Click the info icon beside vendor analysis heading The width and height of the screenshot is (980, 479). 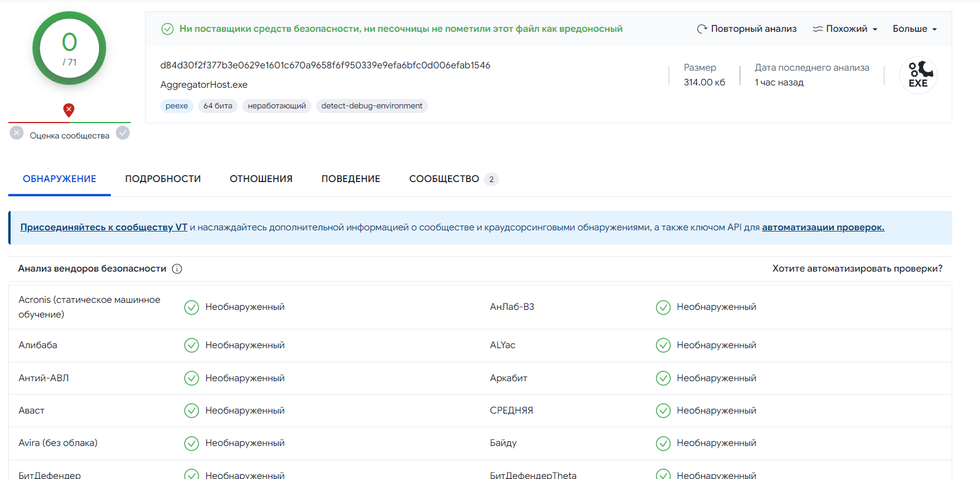tap(177, 269)
